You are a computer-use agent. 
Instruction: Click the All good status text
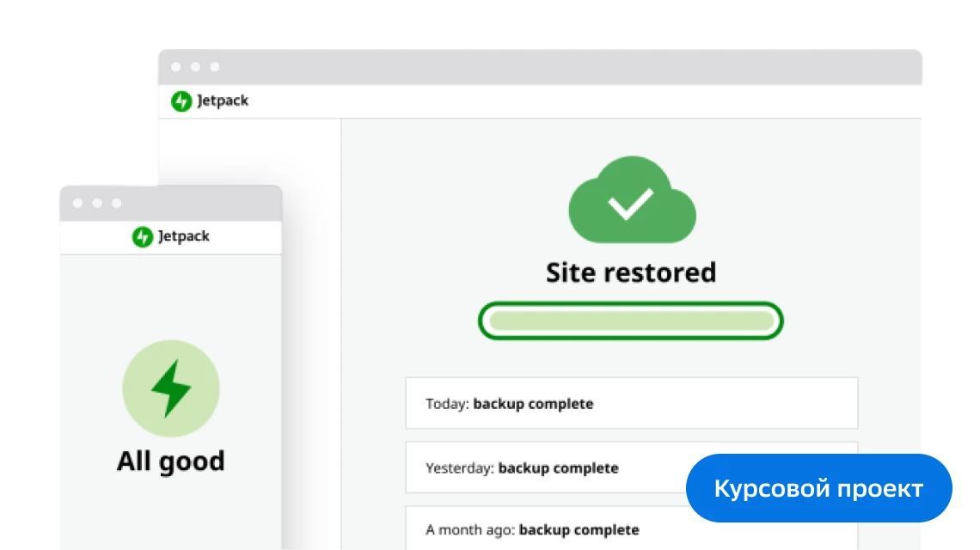pos(170,461)
